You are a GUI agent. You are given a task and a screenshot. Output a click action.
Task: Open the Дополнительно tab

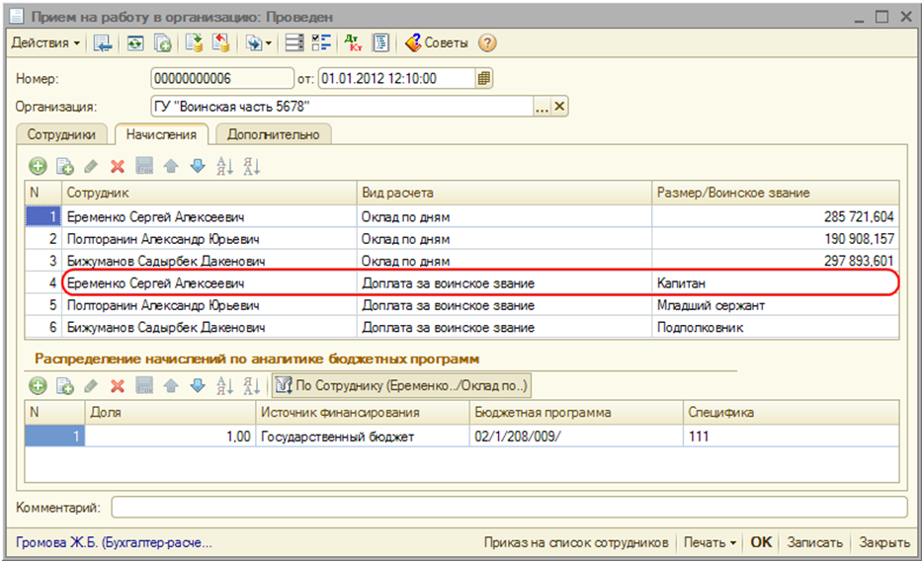(x=274, y=133)
